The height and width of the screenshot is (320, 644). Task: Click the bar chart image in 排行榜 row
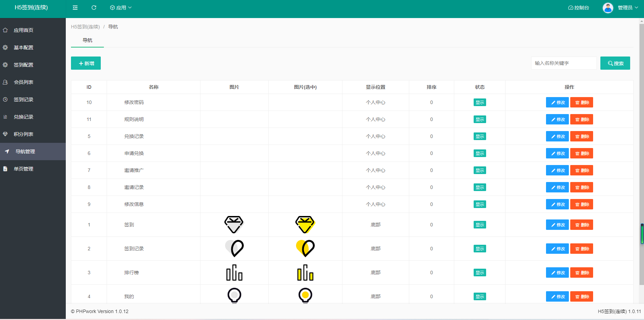click(x=234, y=273)
